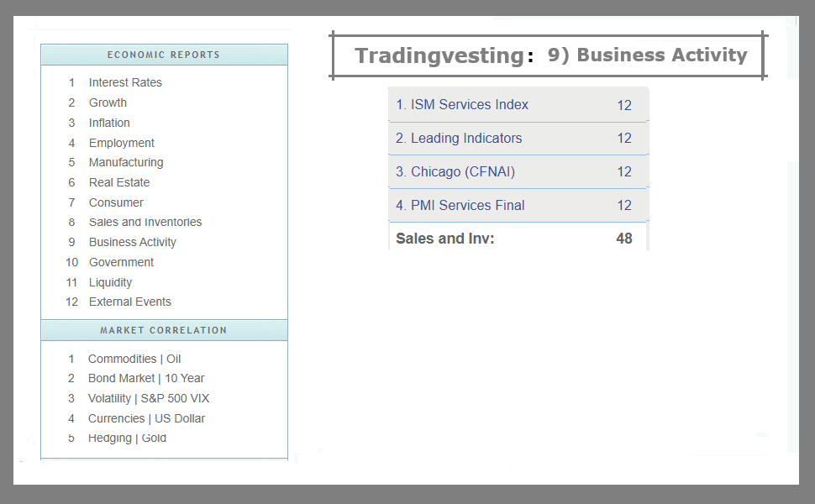This screenshot has width=815, height=504.
Task: Open the Sales and Inventories report
Action: (145, 222)
